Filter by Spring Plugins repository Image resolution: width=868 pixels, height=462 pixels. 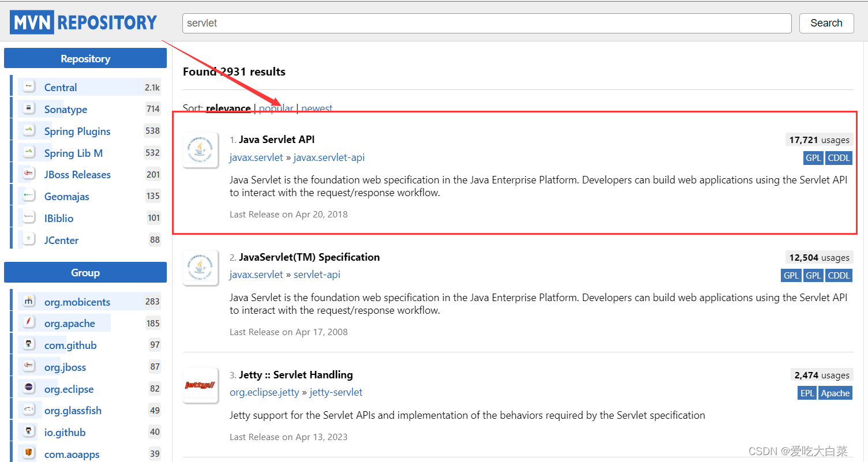pos(77,131)
